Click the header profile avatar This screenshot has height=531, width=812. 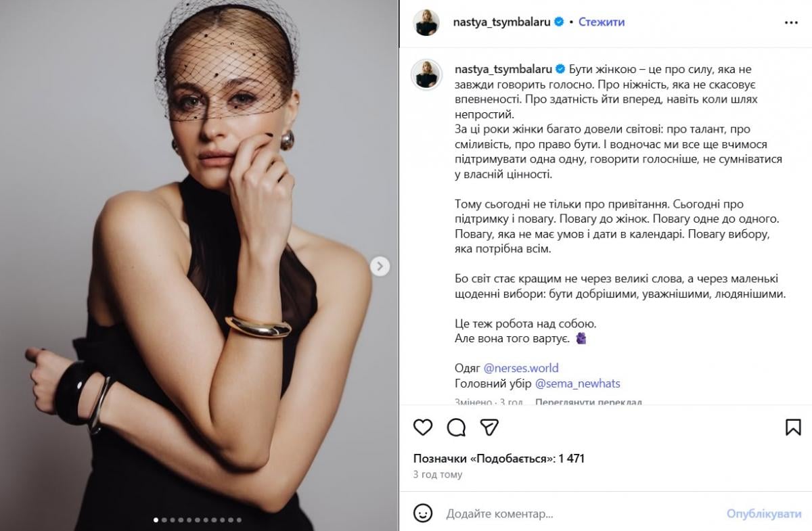point(427,22)
